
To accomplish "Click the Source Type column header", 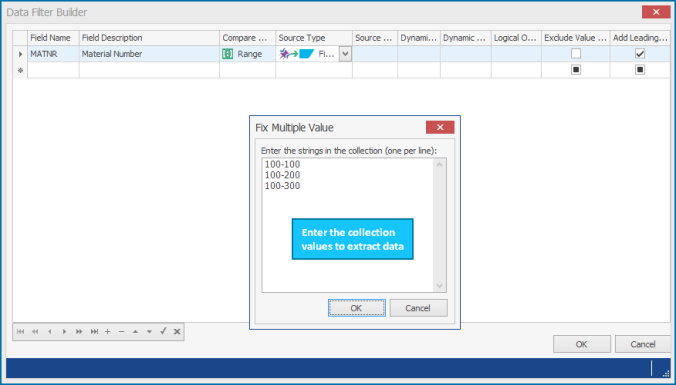I will [x=314, y=38].
